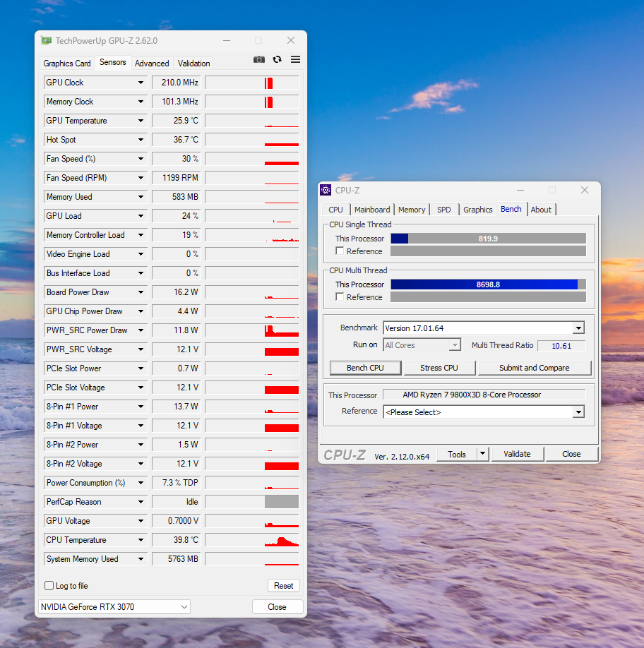Open the Fan Speed (%) dropdown
Screen dimensions: 644x648
point(141,159)
